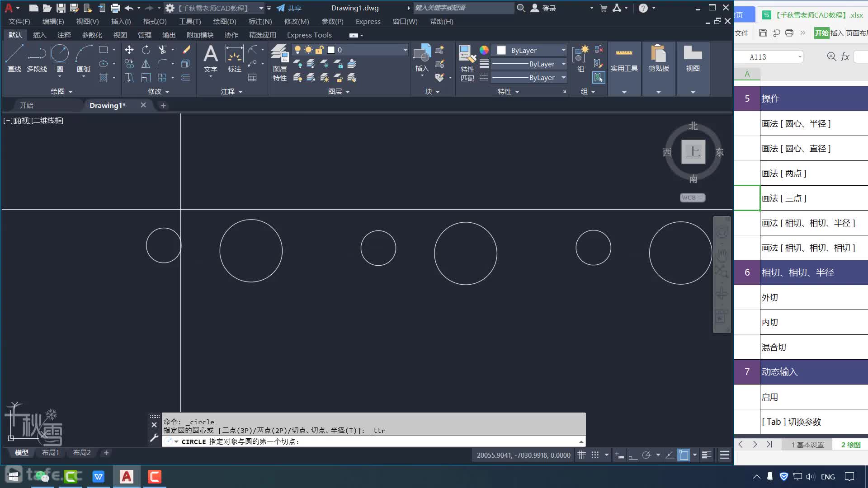Toggle dynamic input in status bar
The image size is (868, 488).
(619, 455)
